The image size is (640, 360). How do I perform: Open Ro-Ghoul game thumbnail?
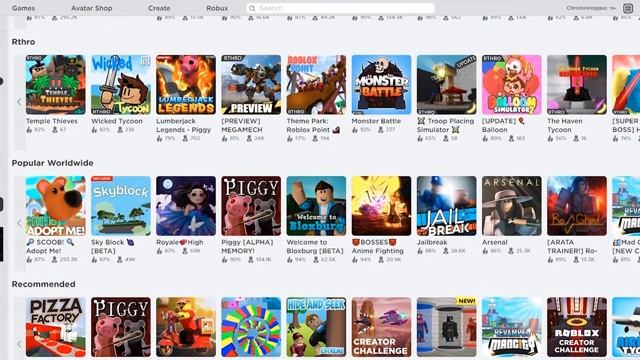point(577,206)
